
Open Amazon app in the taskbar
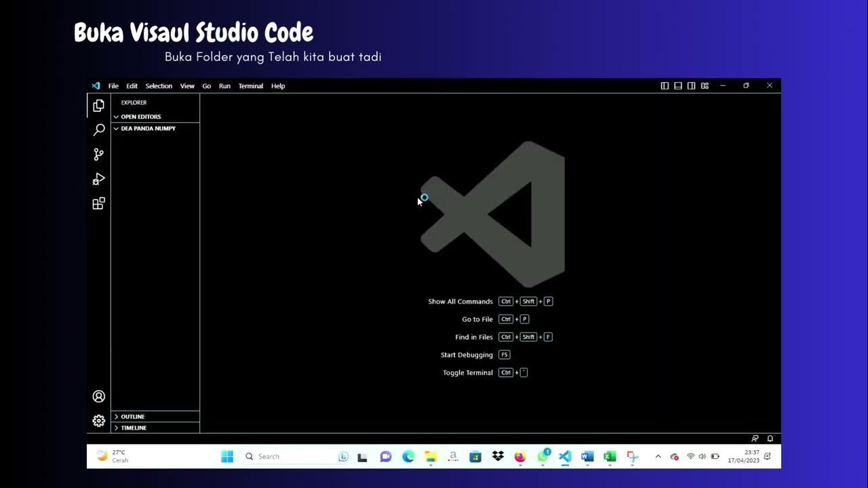pyautogui.click(x=453, y=457)
